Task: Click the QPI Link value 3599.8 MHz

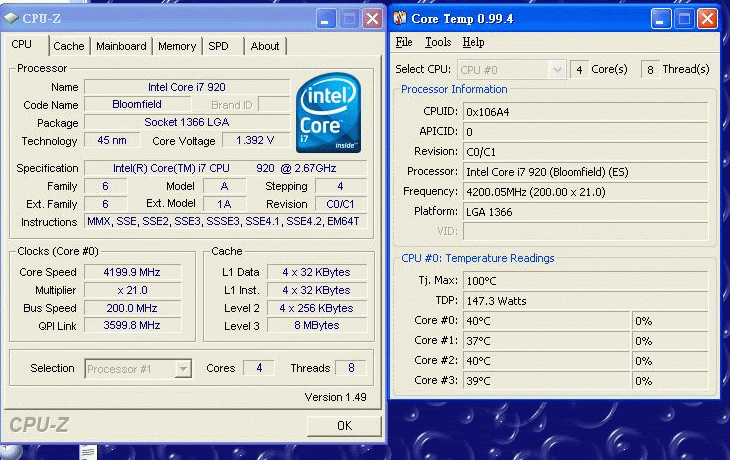Action: 132,325
